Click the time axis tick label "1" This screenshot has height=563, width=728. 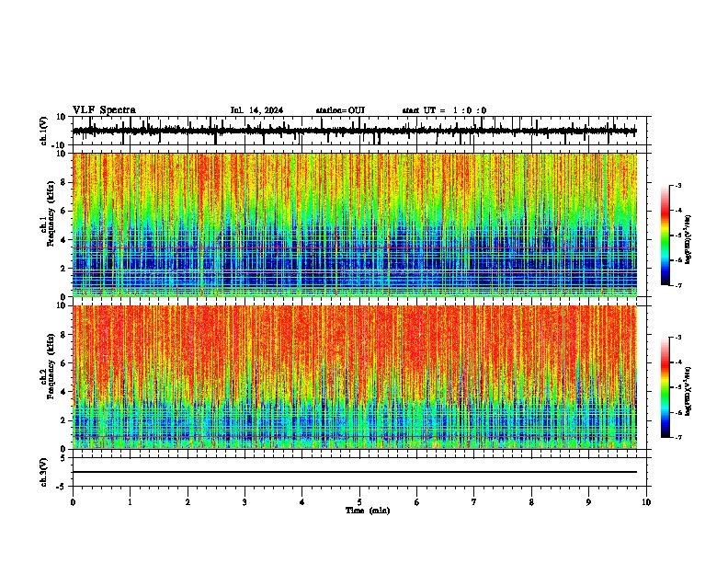pyautogui.click(x=130, y=502)
